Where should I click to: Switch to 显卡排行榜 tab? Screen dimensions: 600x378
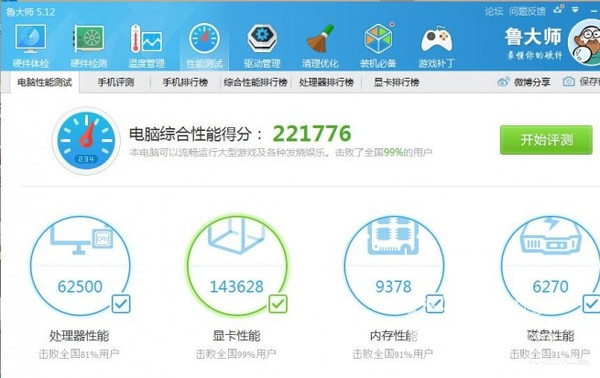coord(396,82)
